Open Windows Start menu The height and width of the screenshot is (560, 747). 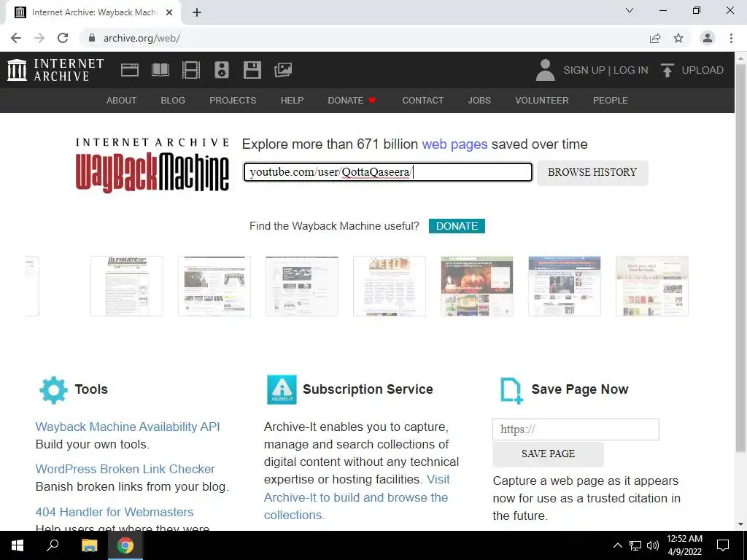pyautogui.click(x=18, y=545)
